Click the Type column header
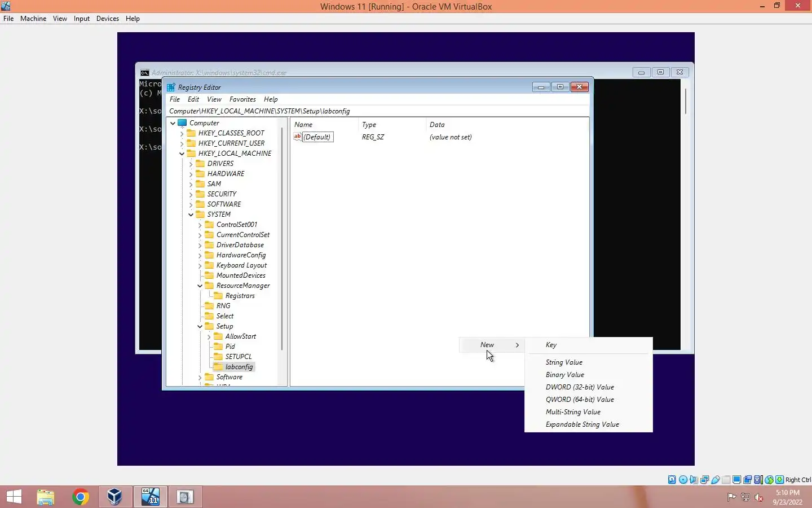 pyautogui.click(x=392, y=125)
